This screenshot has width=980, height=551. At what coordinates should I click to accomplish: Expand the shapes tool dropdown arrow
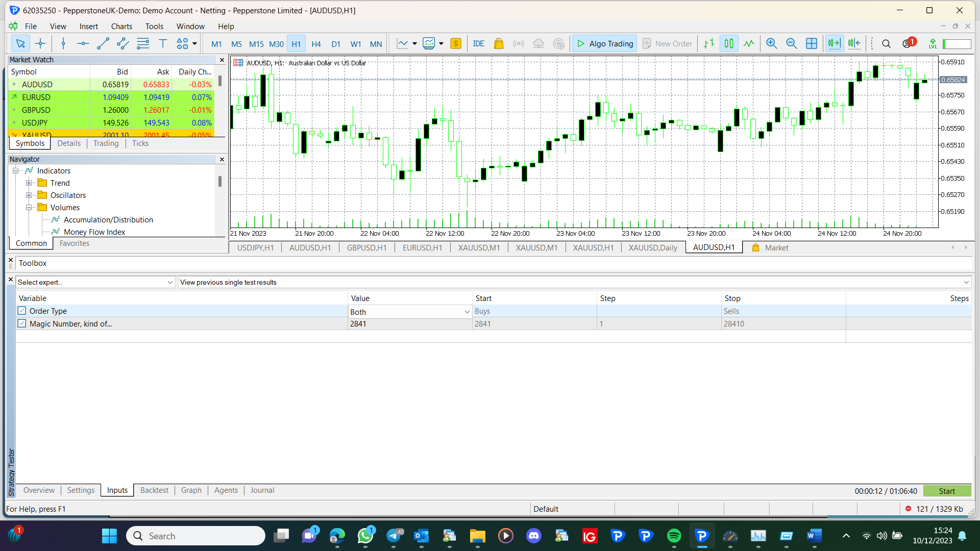tap(194, 44)
